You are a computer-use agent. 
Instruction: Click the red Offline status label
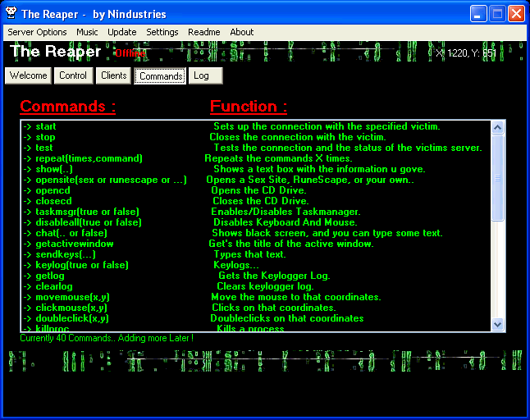(x=130, y=53)
